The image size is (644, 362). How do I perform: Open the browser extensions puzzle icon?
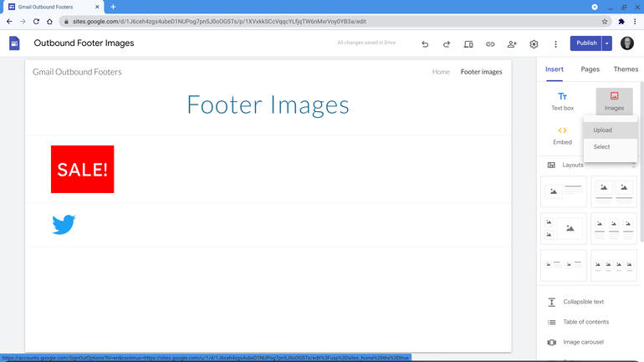click(621, 22)
